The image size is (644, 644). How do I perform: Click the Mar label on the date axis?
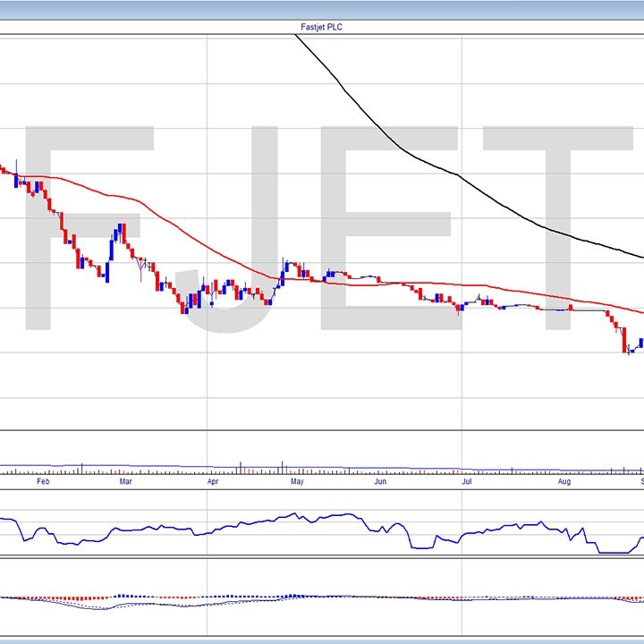[x=126, y=481]
